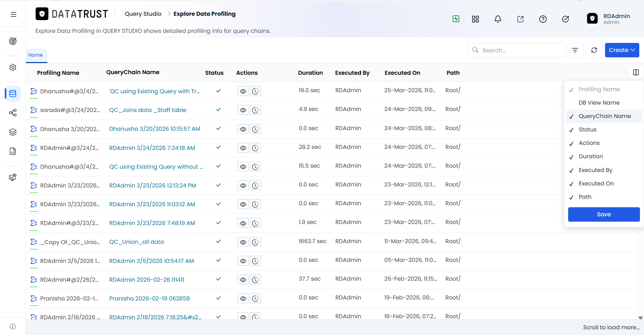Open the apps grid icon
This screenshot has height=335, width=644.
(475, 19)
